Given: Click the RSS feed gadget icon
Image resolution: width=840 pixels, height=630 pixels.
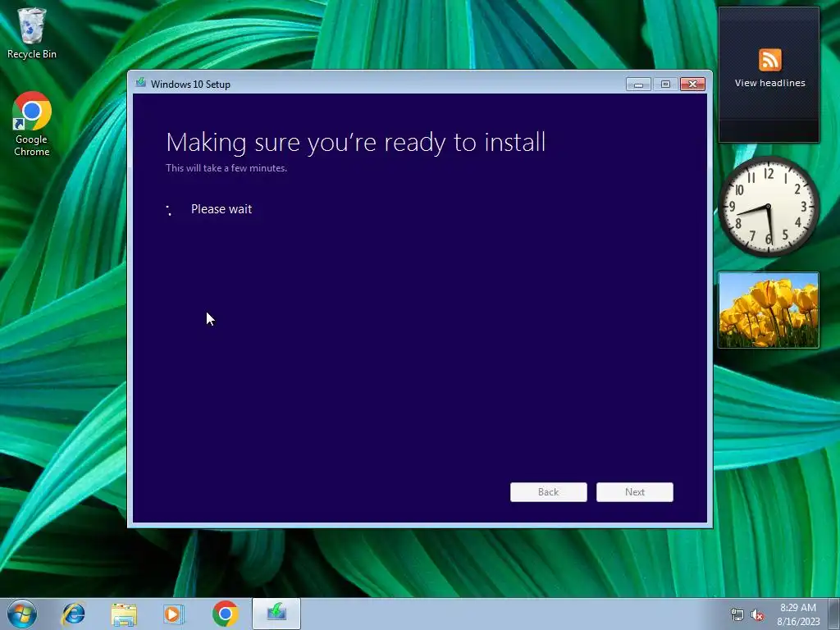Looking at the screenshot, I should pyautogui.click(x=769, y=59).
